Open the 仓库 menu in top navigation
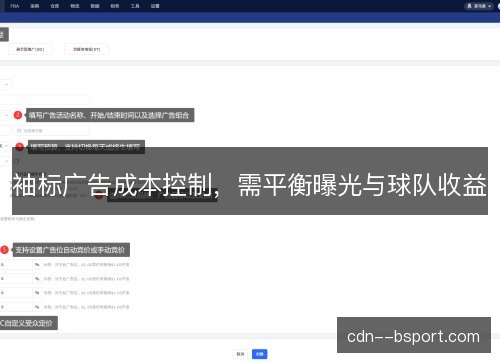This screenshot has height=362, width=500. click(55, 6)
